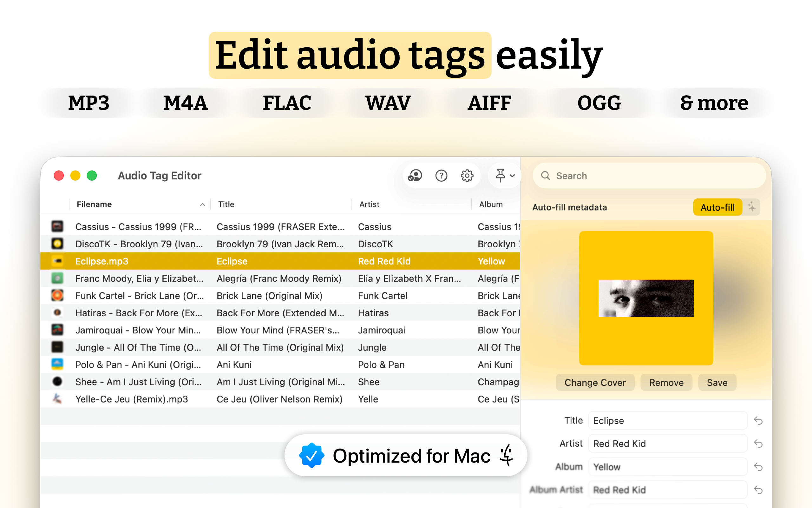The height and width of the screenshot is (508, 812).
Task: Click album cell 'Champag' in Shee row
Action: click(x=499, y=382)
